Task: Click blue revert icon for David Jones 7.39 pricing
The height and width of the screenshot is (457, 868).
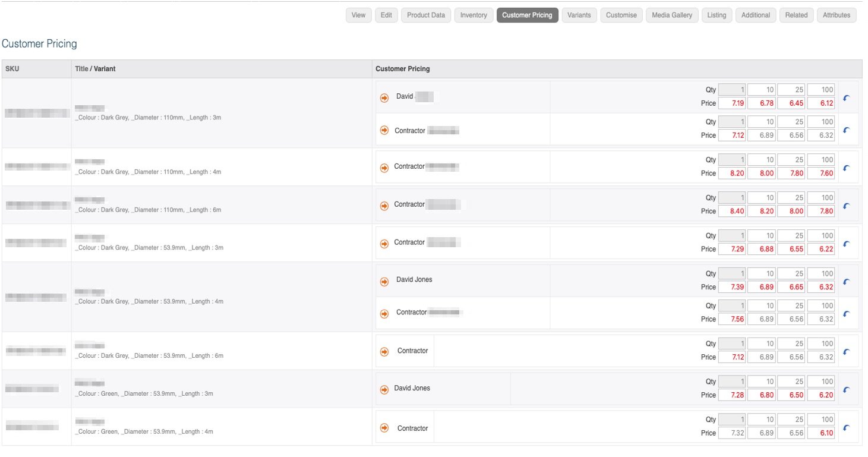Action: coord(846,282)
